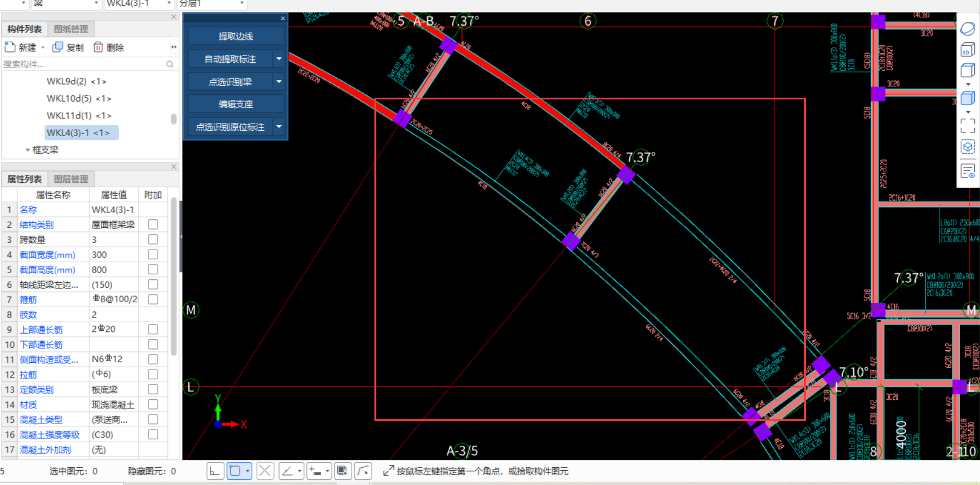Click the 自动提取标注 button
The width and height of the screenshot is (980, 485).
[231, 59]
